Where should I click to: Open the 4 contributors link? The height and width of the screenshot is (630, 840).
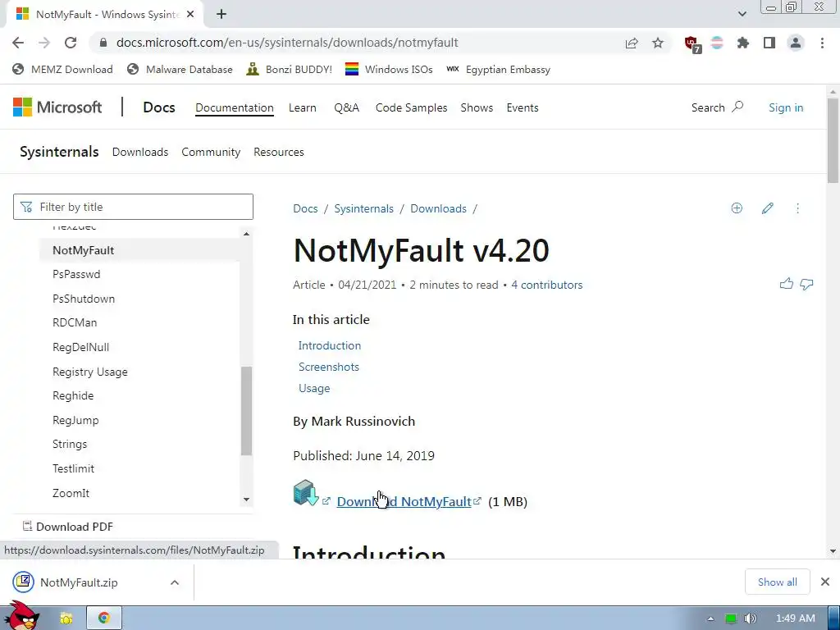click(x=546, y=285)
